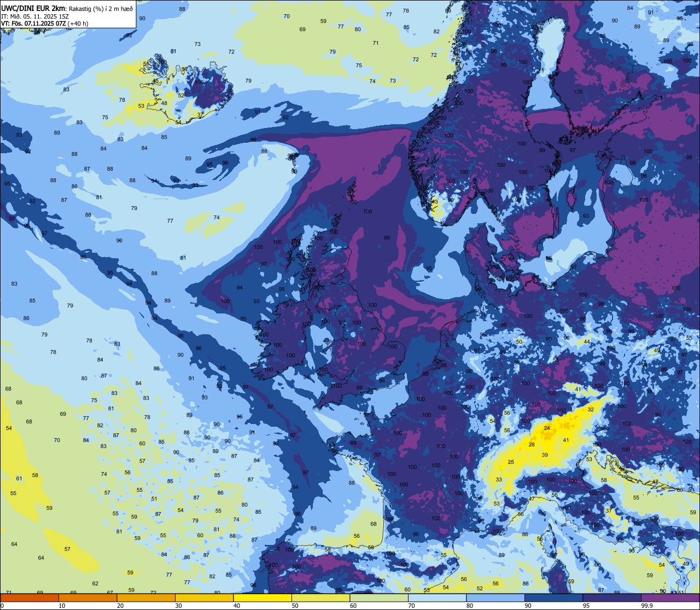This screenshot has width=700, height=610.
Task: Select the 70–80 light blue legend swatch
Action: point(437,597)
